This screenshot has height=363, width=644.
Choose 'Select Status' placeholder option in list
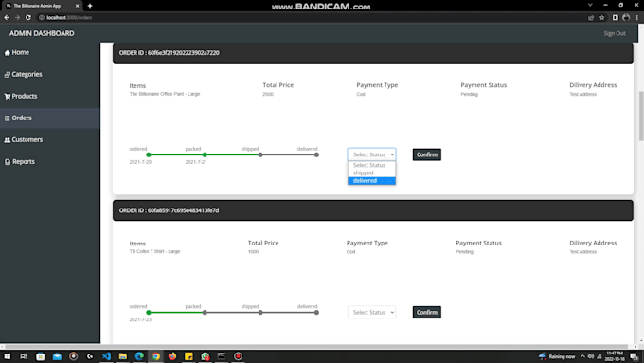tap(371, 165)
